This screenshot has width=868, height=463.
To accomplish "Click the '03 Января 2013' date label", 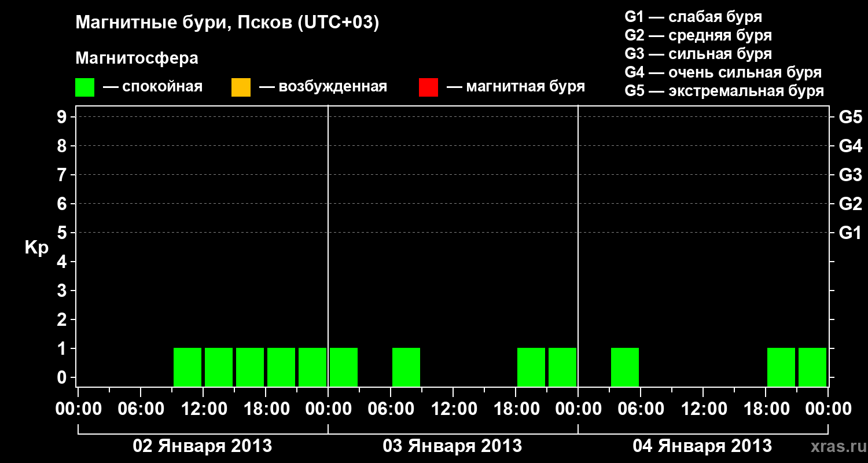I will coord(453,446).
